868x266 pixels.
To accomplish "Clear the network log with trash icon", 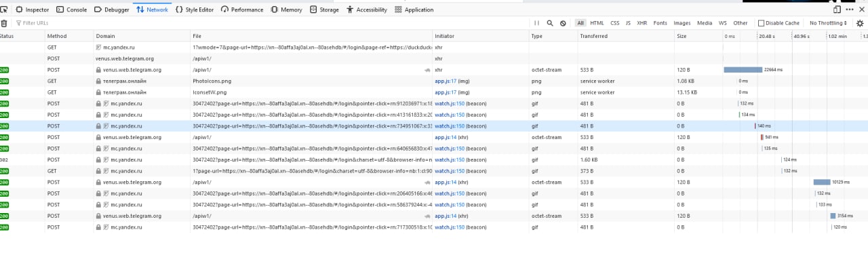I will click(x=4, y=23).
